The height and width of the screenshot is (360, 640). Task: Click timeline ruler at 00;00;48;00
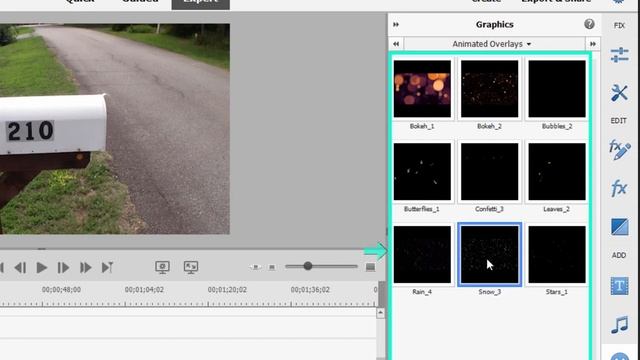pyautogui.click(x=61, y=289)
